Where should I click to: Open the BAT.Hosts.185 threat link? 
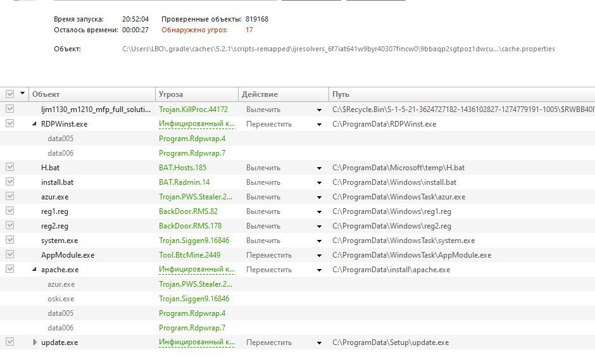coord(182,167)
